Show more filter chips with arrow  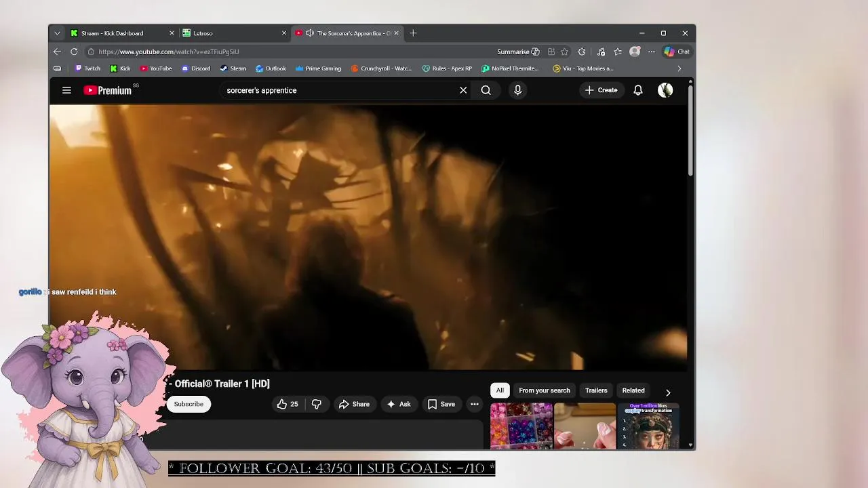click(x=668, y=392)
